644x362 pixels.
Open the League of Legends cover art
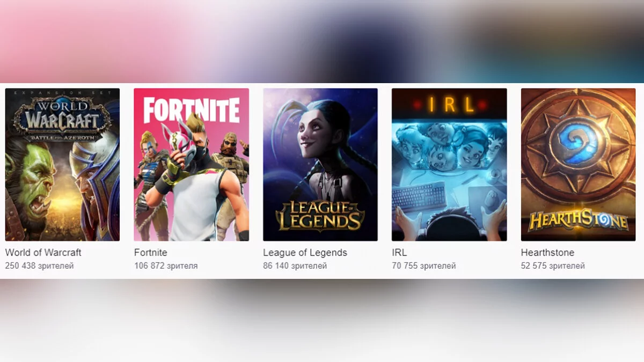click(x=320, y=165)
